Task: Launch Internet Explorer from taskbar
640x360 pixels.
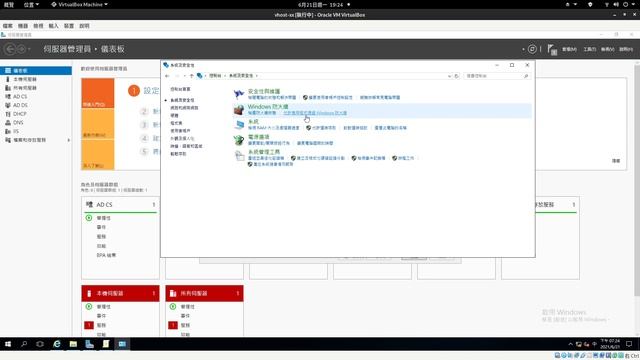Action: [57, 344]
